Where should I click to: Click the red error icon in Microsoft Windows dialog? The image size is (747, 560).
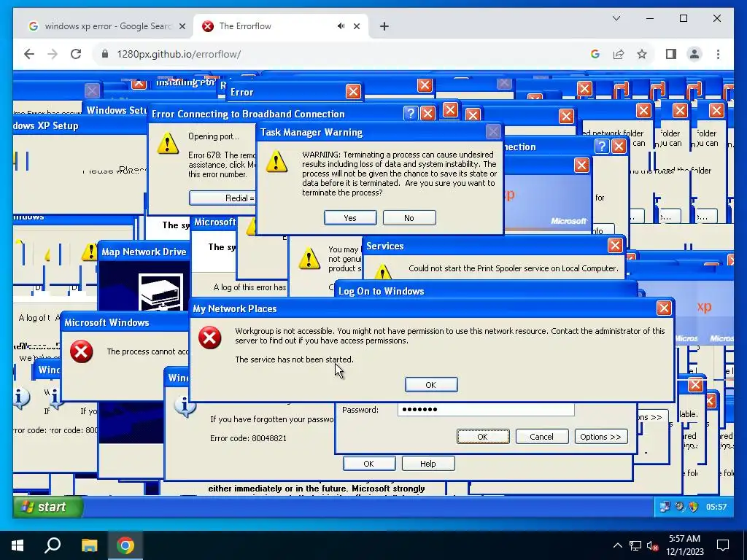coord(82,352)
